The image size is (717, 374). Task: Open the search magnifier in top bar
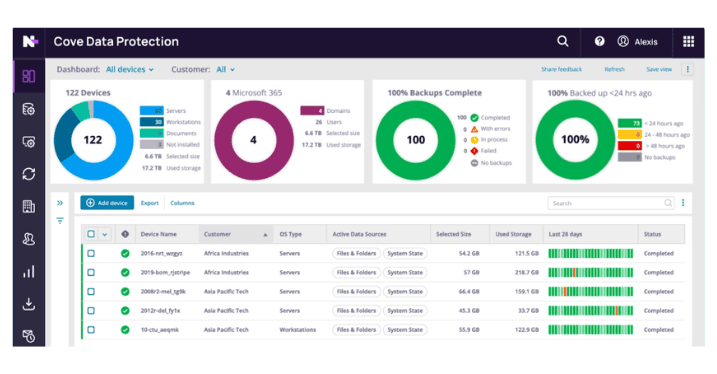[562, 41]
